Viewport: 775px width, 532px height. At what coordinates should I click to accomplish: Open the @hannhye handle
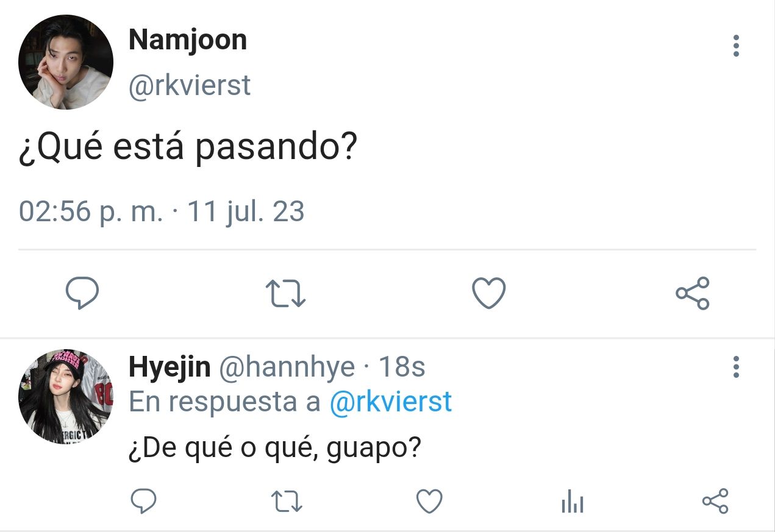click(x=287, y=367)
